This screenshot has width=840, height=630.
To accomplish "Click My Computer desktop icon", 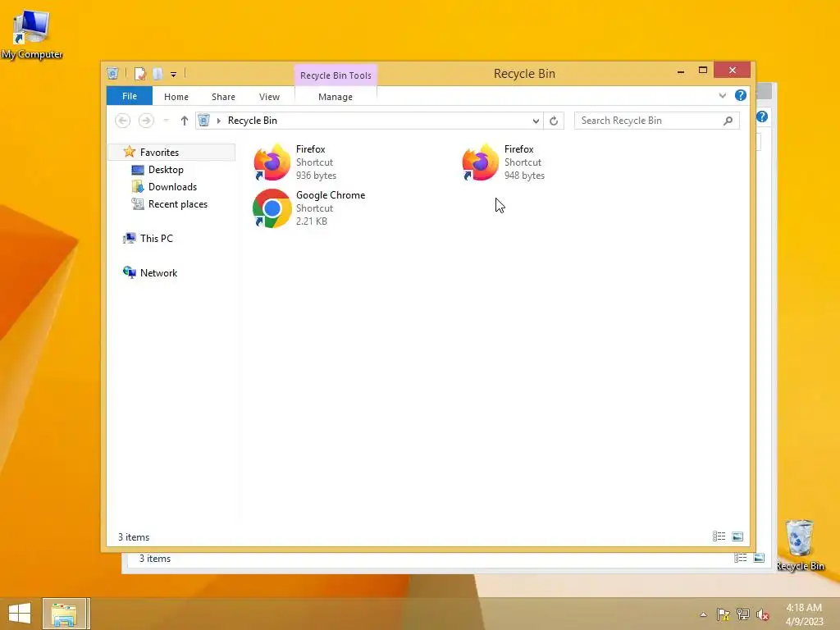I will point(32,34).
